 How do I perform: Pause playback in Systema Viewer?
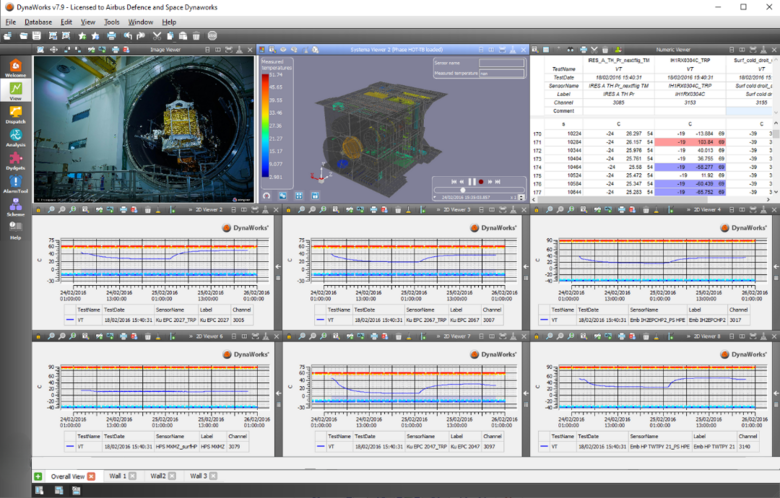[472, 182]
